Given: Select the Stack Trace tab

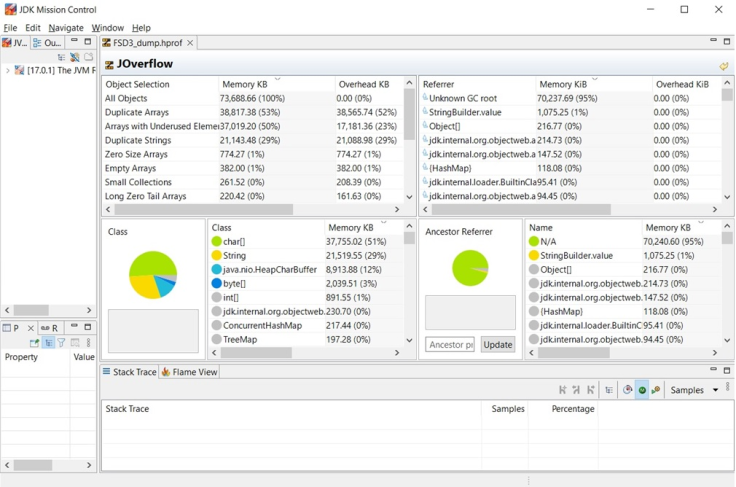Looking at the screenshot, I should click(130, 372).
